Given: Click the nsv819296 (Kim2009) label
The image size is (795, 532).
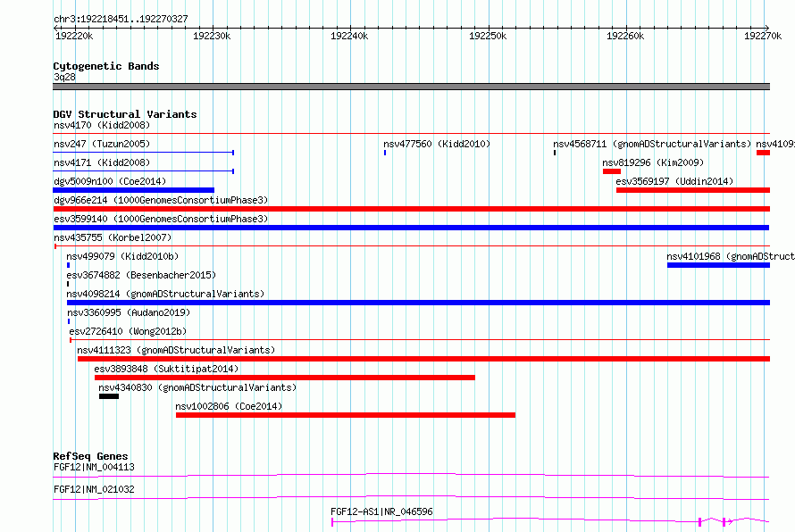Looking at the screenshot, I should pyautogui.click(x=653, y=162).
